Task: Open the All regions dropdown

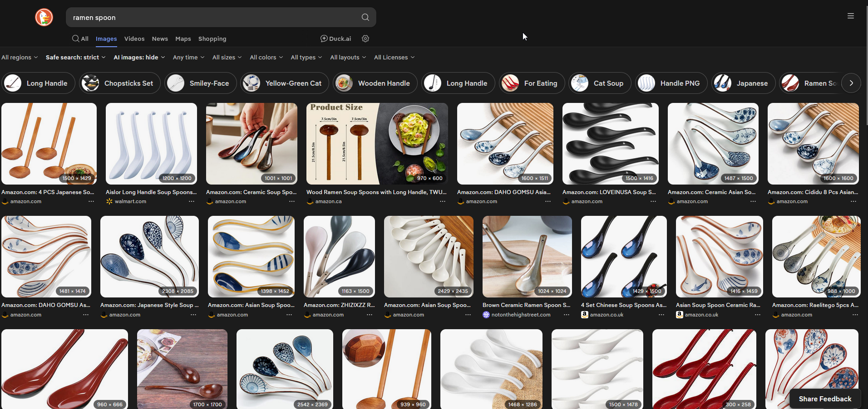Action: 20,58
